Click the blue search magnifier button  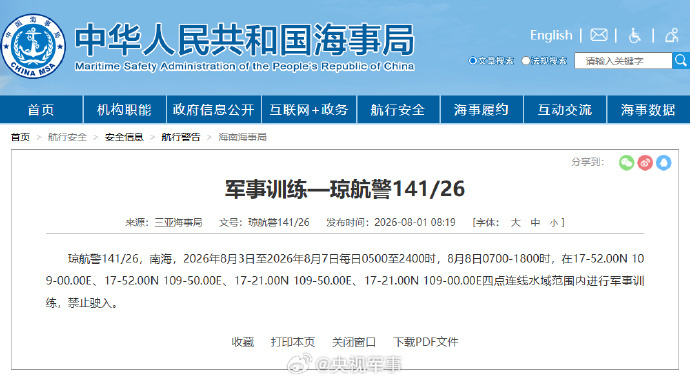[x=681, y=60]
